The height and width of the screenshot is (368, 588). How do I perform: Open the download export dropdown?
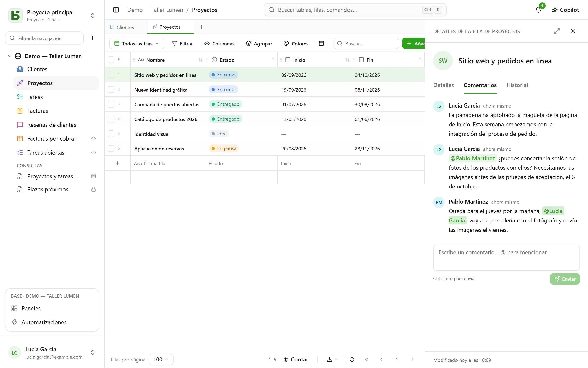point(332,359)
